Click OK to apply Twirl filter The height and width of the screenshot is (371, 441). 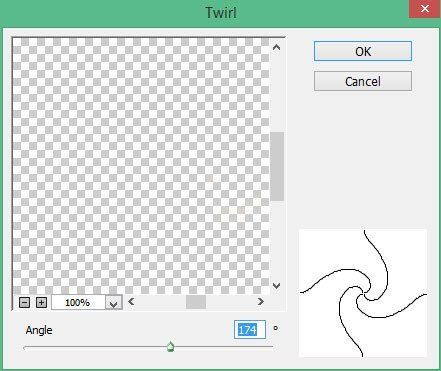pos(363,51)
